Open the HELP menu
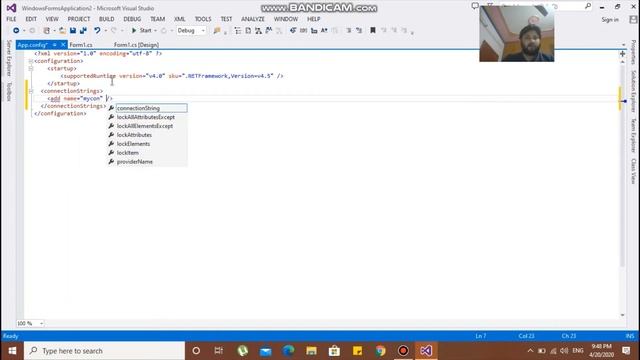The width and height of the screenshot is (640, 360). 313,19
